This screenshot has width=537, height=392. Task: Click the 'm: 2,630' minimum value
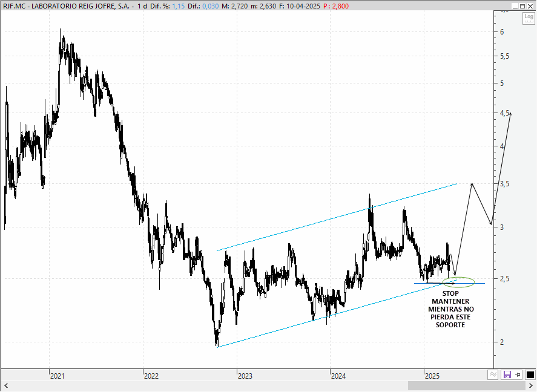(263, 6)
